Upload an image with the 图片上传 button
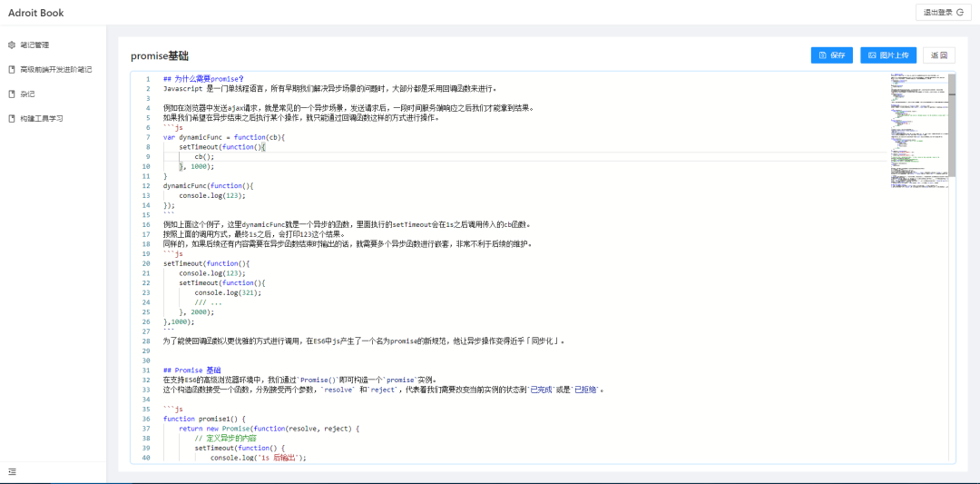The width and height of the screenshot is (980, 484). click(x=888, y=55)
